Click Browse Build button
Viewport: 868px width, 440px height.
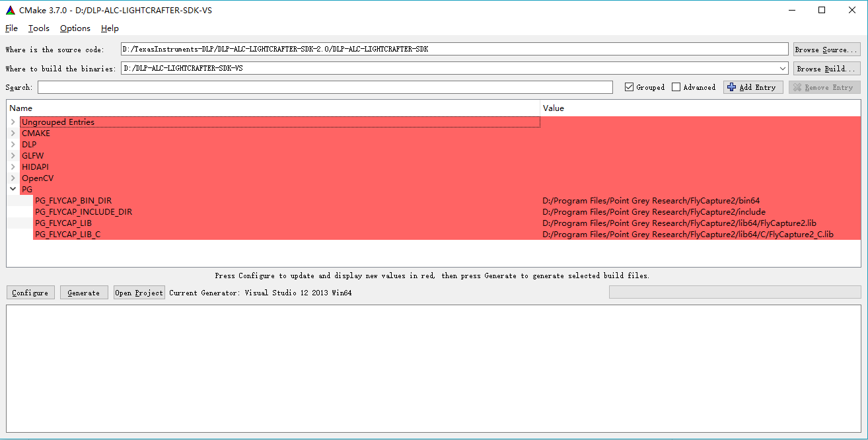[x=827, y=69]
